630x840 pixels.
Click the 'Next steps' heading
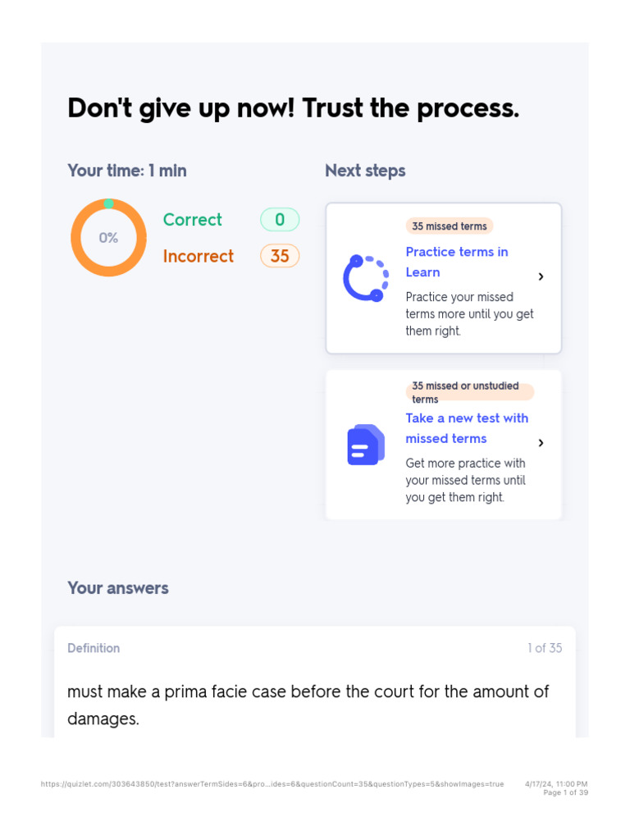[x=365, y=171]
